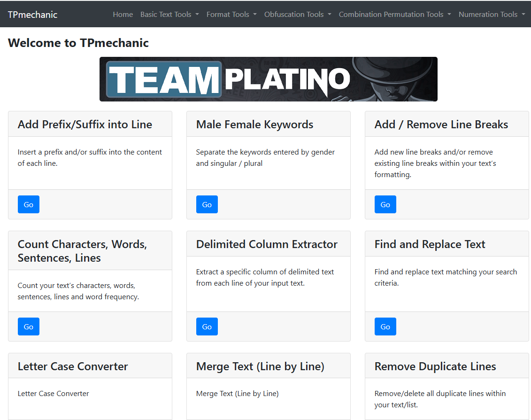Image resolution: width=531 pixels, height=420 pixels.
Task: Click the 'Letter Case Converter' description text
Action: click(53, 393)
